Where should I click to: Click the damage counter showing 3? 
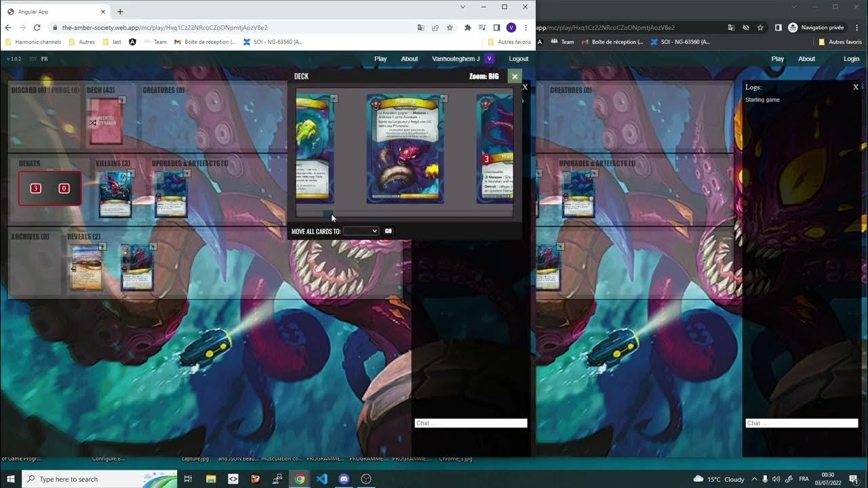point(36,188)
